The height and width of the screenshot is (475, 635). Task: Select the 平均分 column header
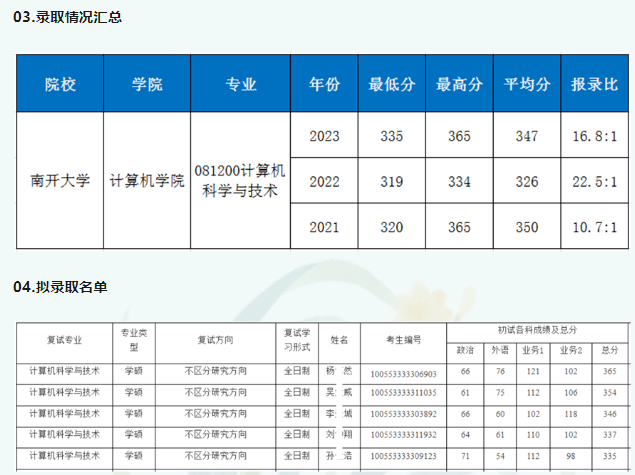click(x=527, y=84)
